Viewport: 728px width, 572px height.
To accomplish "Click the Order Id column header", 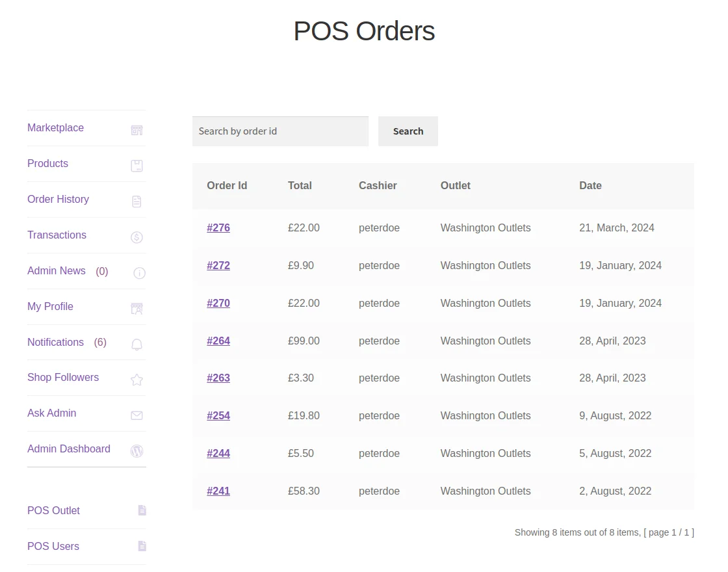I will point(227,186).
